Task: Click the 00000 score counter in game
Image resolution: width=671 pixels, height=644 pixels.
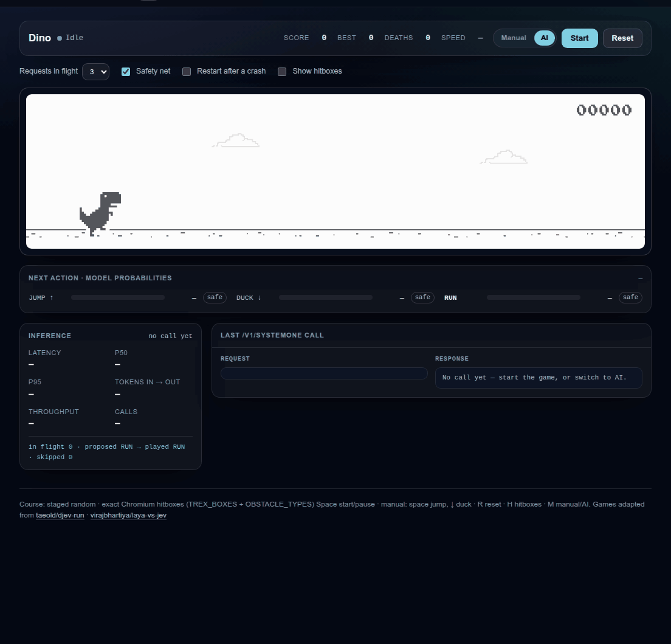Action: click(x=604, y=110)
